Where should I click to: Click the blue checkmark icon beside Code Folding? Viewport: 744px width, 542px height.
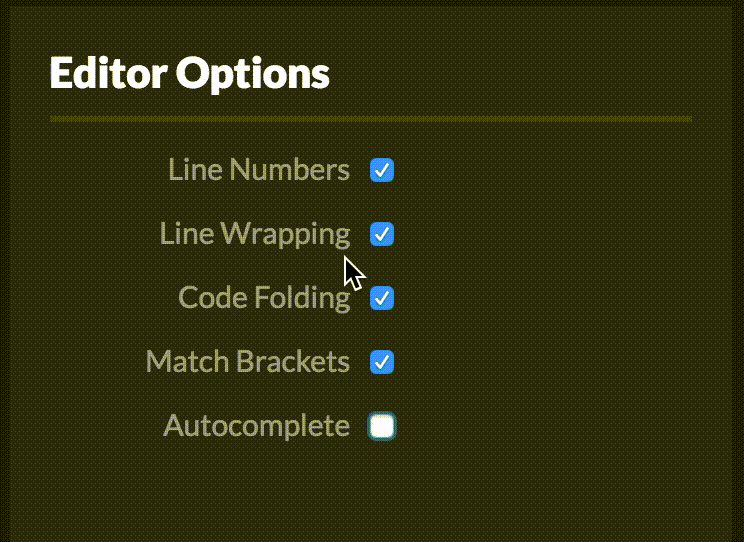tap(382, 298)
